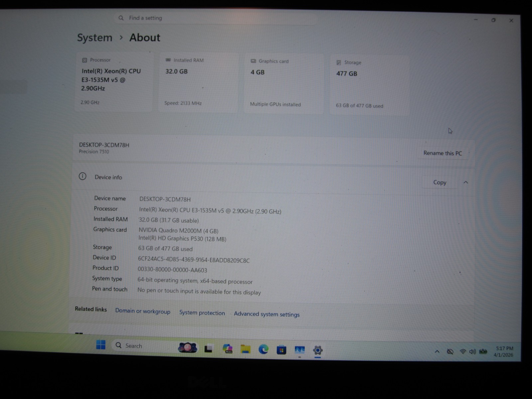Click the battery status tray icon

pos(483,351)
